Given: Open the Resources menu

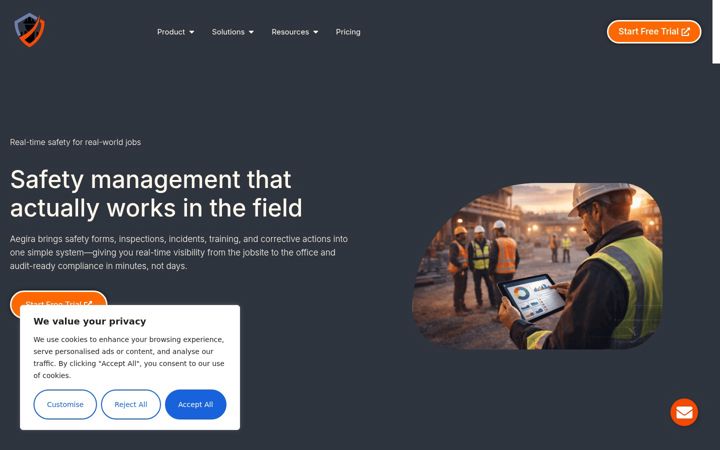Looking at the screenshot, I should [290, 32].
